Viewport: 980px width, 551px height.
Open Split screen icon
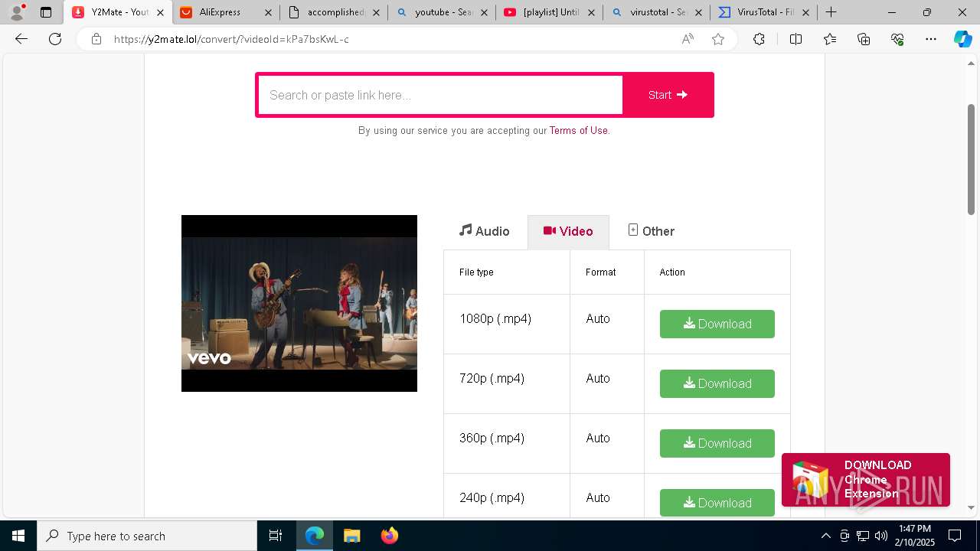coord(795,39)
